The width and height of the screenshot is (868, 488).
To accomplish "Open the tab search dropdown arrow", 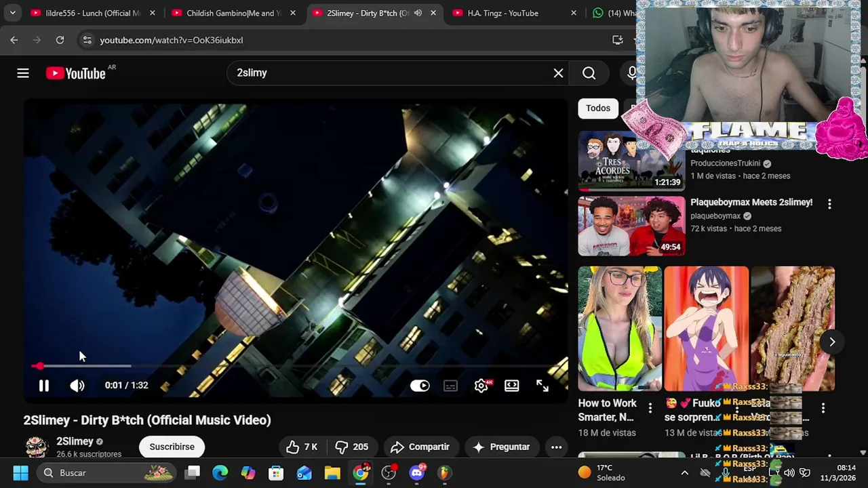I will [12, 13].
